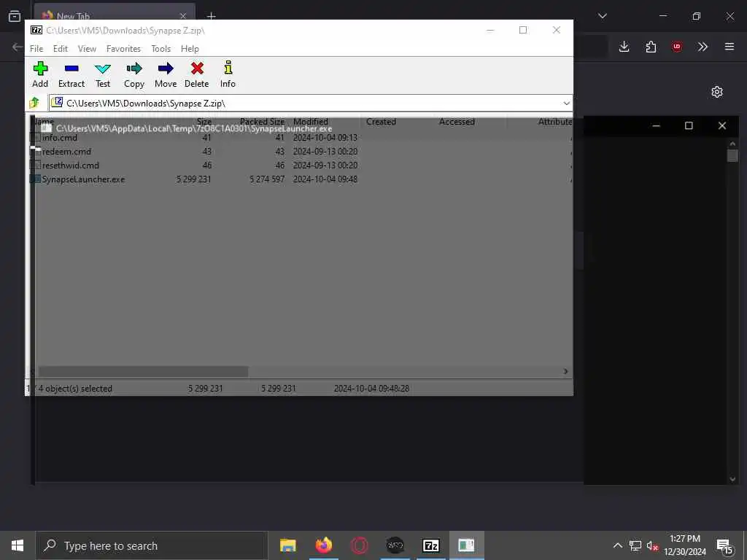Click the horizontal scrollbar in file list
The width and height of the screenshot is (747, 560).
[143, 371]
